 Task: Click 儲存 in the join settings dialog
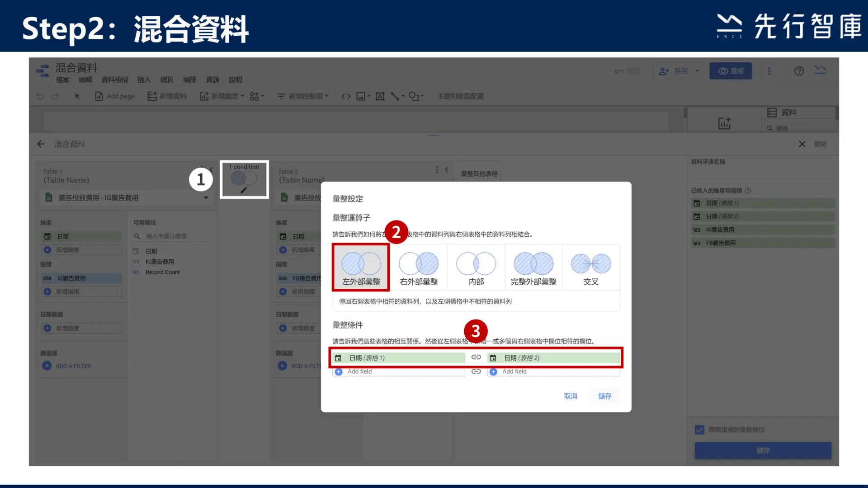coord(604,396)
